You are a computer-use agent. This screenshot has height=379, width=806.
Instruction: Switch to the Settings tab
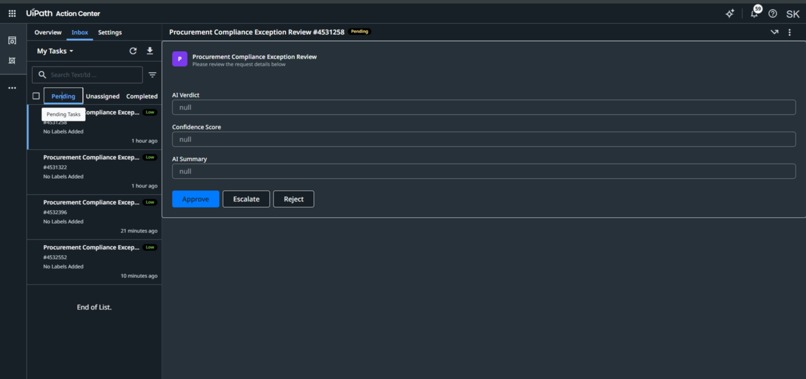(x=110, y=32)
